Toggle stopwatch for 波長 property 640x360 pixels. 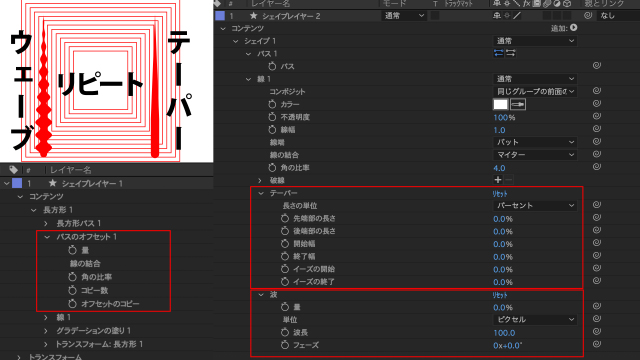click(285, 332)
